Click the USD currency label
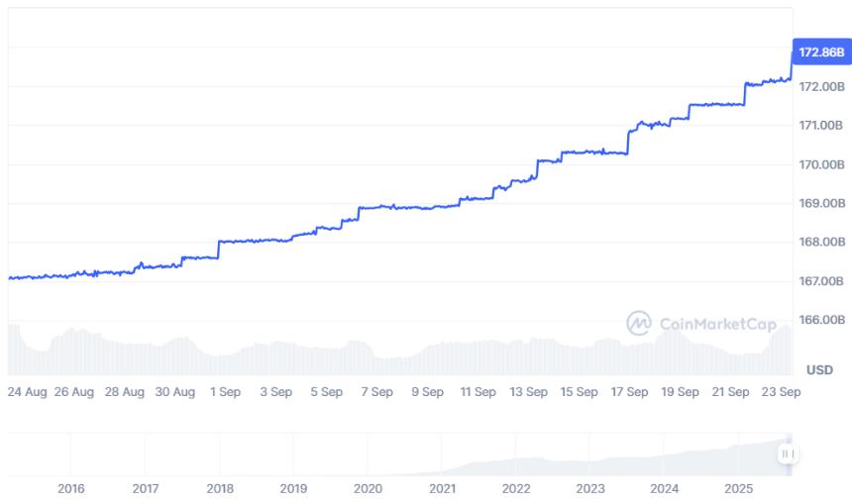Viewport: 852px width, 504px height. (x=819, y=369)
